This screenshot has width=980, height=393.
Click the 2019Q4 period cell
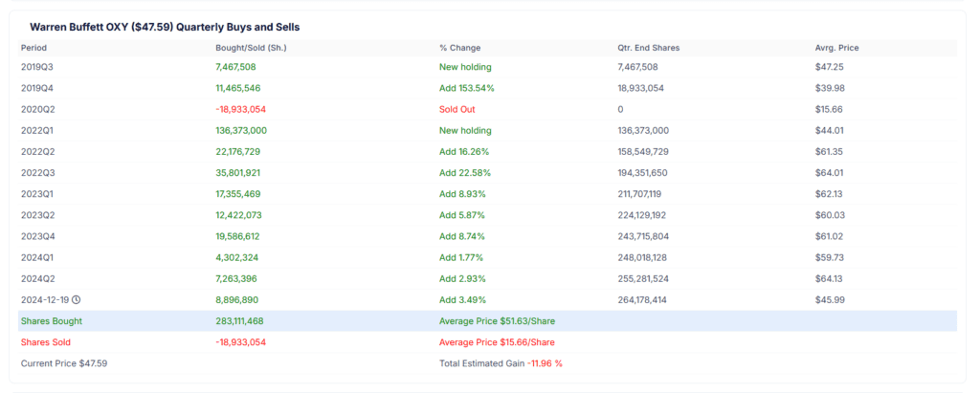click(x=38, y=88)
